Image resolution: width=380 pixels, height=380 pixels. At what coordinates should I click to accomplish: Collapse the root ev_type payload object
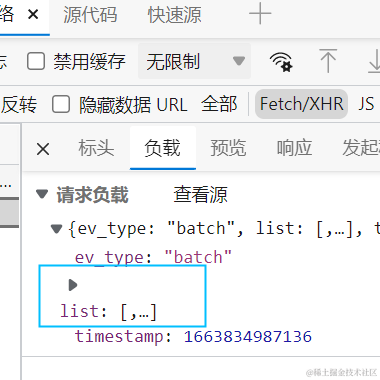(56, 229)
